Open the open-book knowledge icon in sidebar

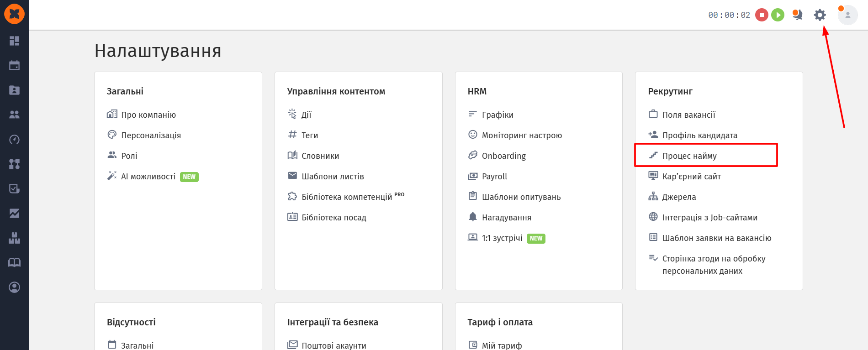(x=14, y=262)
